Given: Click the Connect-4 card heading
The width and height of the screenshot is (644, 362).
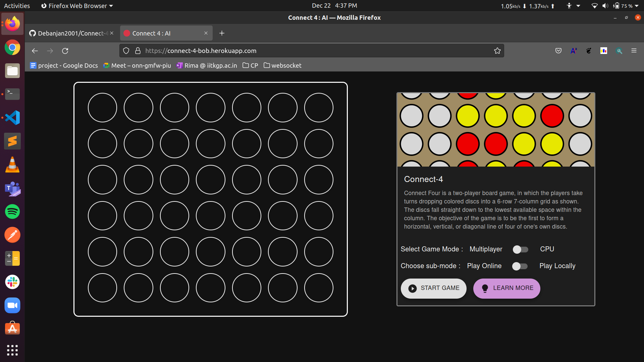Looking at the screenshot, I should click(x=423, y=179).
